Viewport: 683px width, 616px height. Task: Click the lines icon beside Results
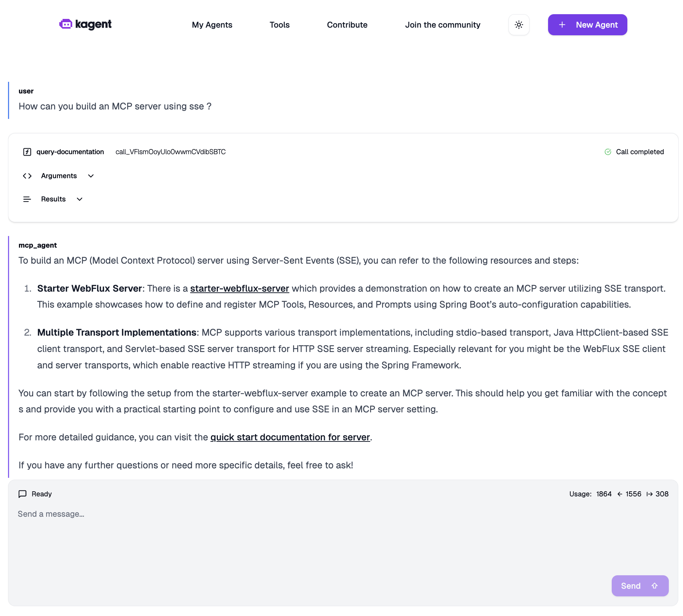pos(27,199)
